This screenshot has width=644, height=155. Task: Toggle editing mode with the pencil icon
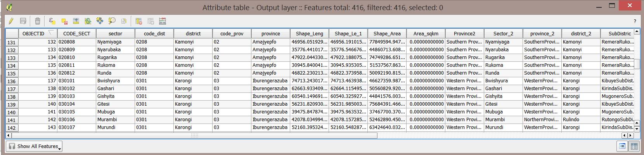point(11,21)
